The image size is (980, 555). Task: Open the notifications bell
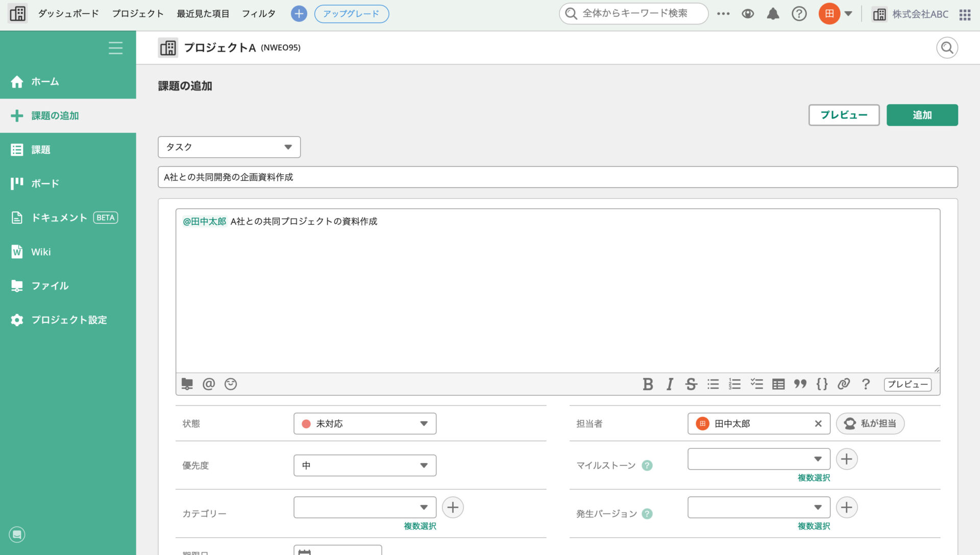click(773, 14)
